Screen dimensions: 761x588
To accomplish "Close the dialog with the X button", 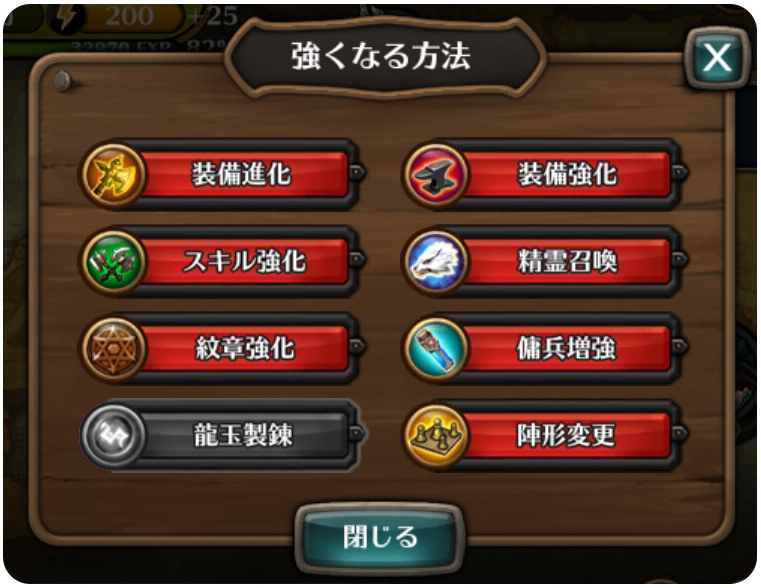I will point(717,58).
